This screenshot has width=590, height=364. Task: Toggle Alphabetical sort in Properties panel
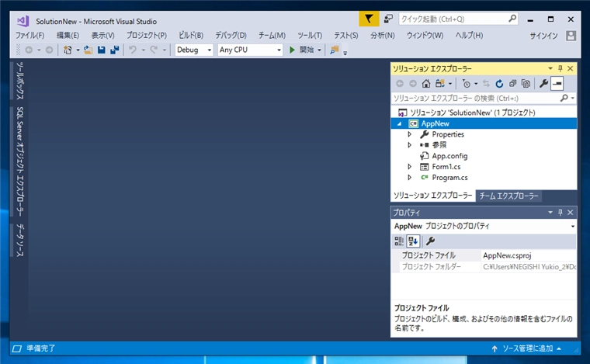(x=413, y=241)
